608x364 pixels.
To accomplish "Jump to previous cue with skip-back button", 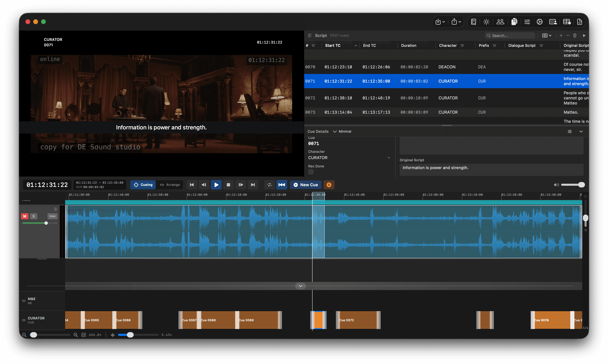I will (192, 185).
